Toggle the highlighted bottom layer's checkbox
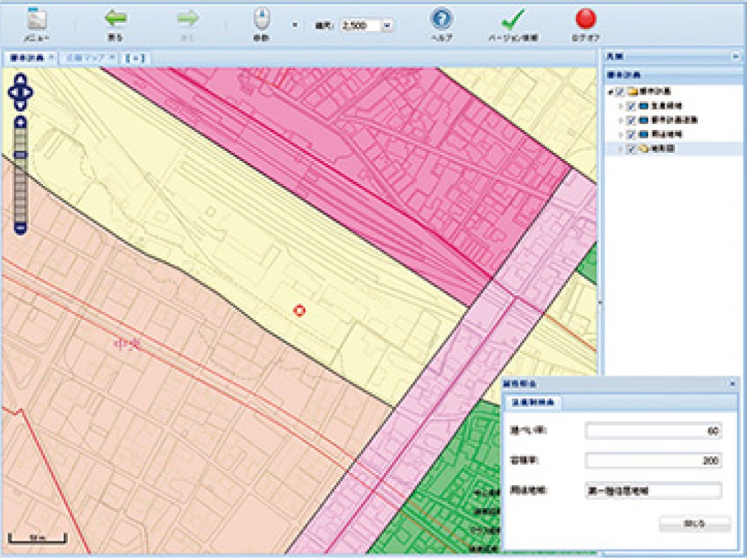 click(631, 148)
